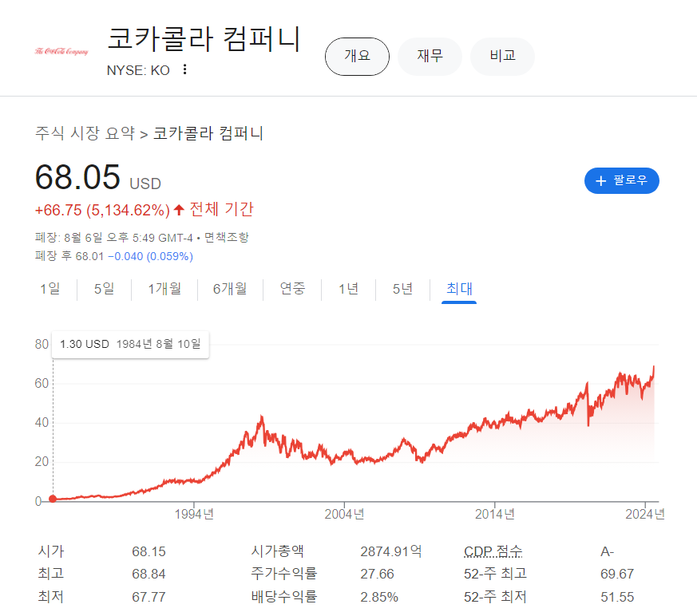The image size is (697, 616).
Task: Click the chart at the 1994년 axis label
Action: click(x=194, y=515)
